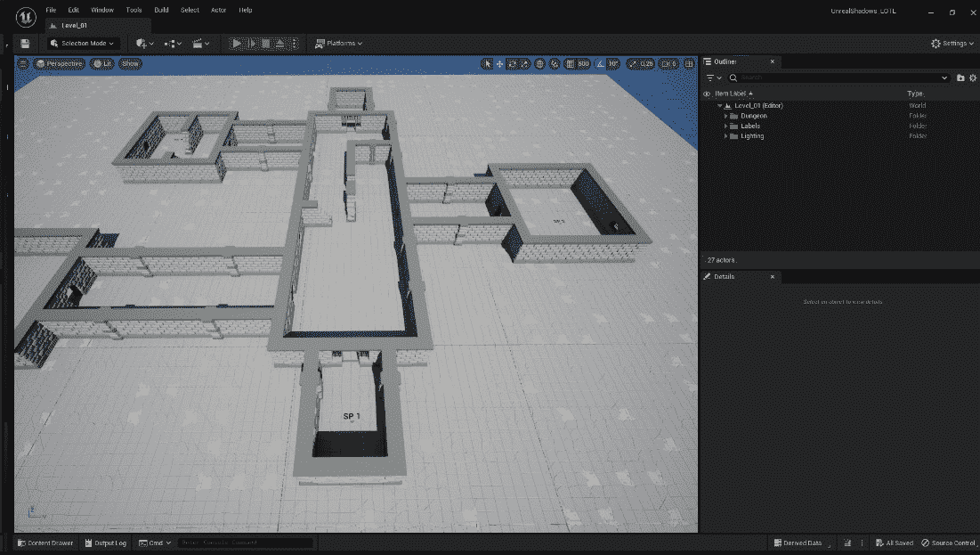Open the Edit menu
Viewport: 980px width, 555px height.
click(x=74, y=10)
